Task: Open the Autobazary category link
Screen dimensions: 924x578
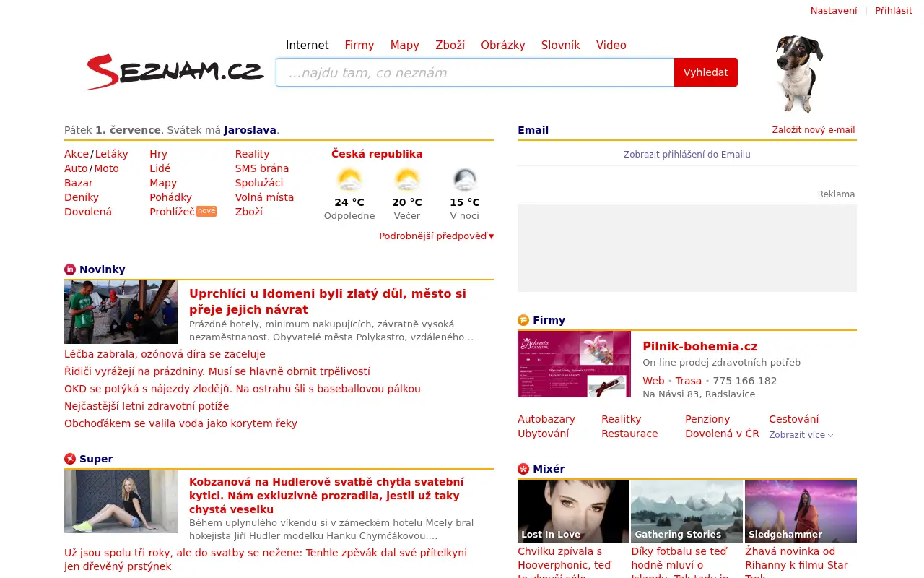Action: 546,419
